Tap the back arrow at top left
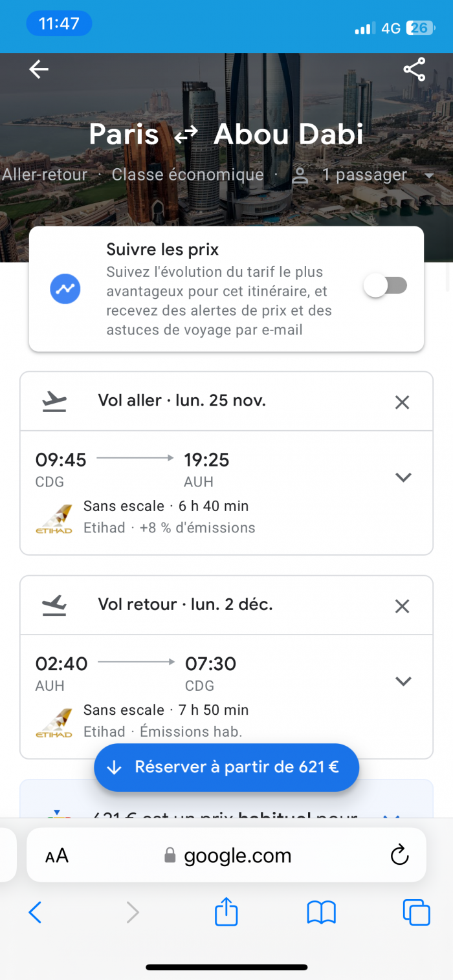This screenshot has width=453, height=980. (x=39, y=69)
